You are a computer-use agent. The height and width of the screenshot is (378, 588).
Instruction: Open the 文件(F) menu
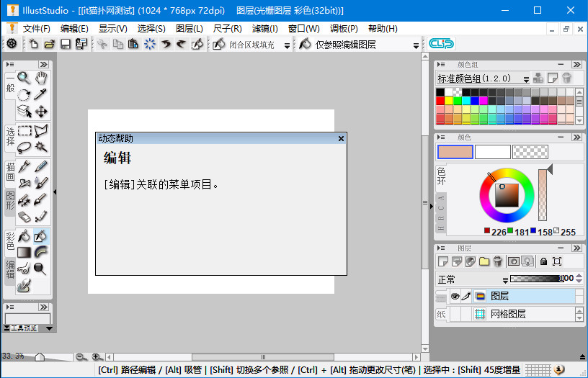[36, 29]
